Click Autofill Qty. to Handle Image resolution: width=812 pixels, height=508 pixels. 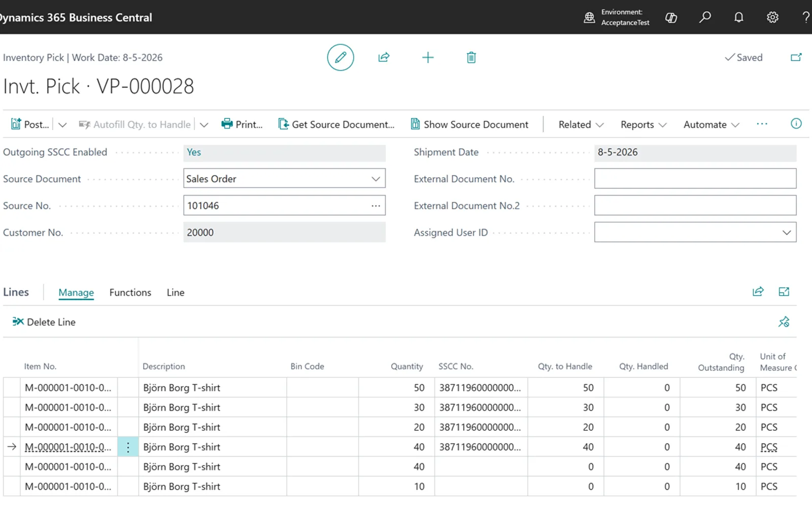(x=134, y=124)
